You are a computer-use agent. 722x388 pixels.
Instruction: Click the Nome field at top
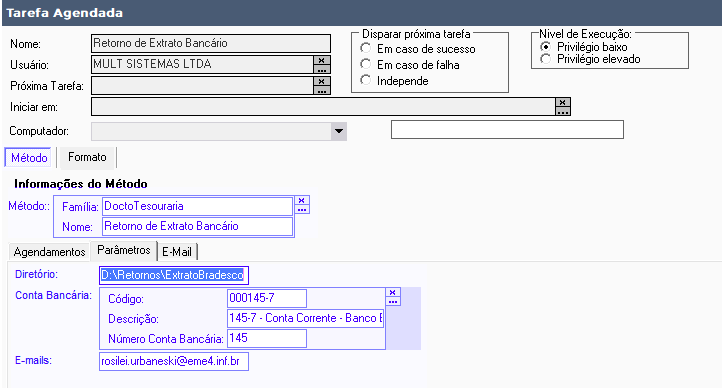tap(211, 43)
